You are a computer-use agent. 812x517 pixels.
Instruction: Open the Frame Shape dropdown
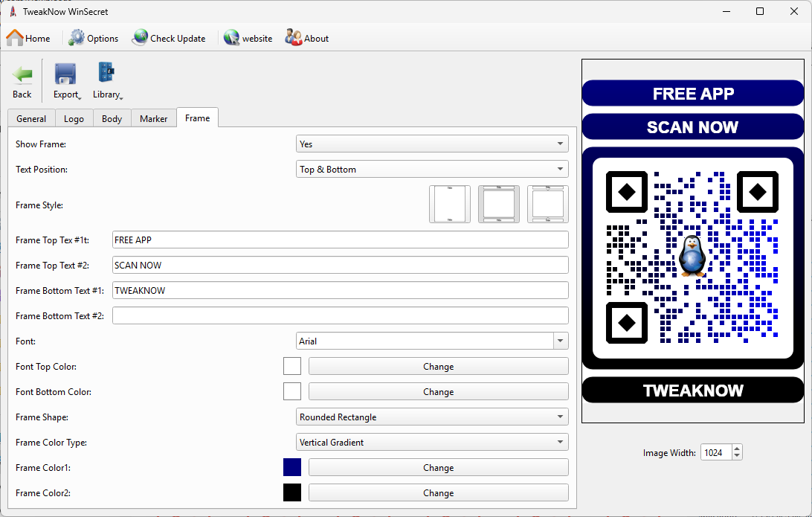(433, 417)
